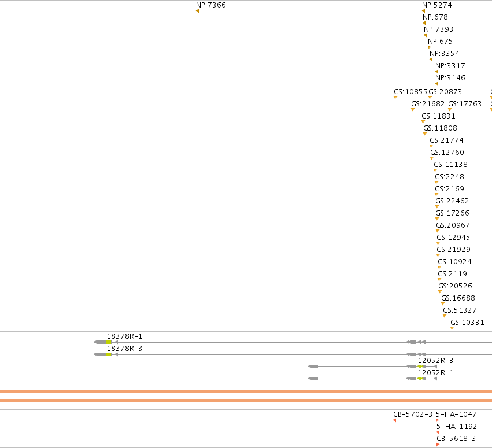Select the GS:11808 feature label
This screenshot has width=492, height=448.
(440, 128)
